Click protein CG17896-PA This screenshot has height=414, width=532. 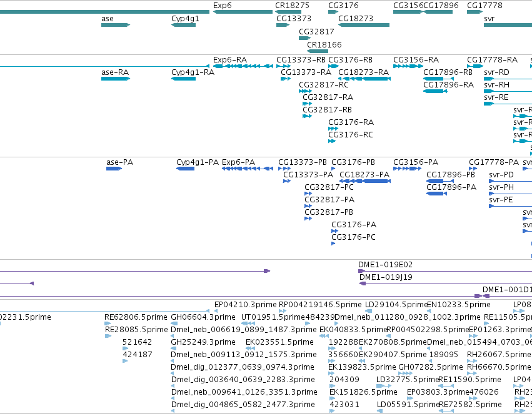point(436,194)
